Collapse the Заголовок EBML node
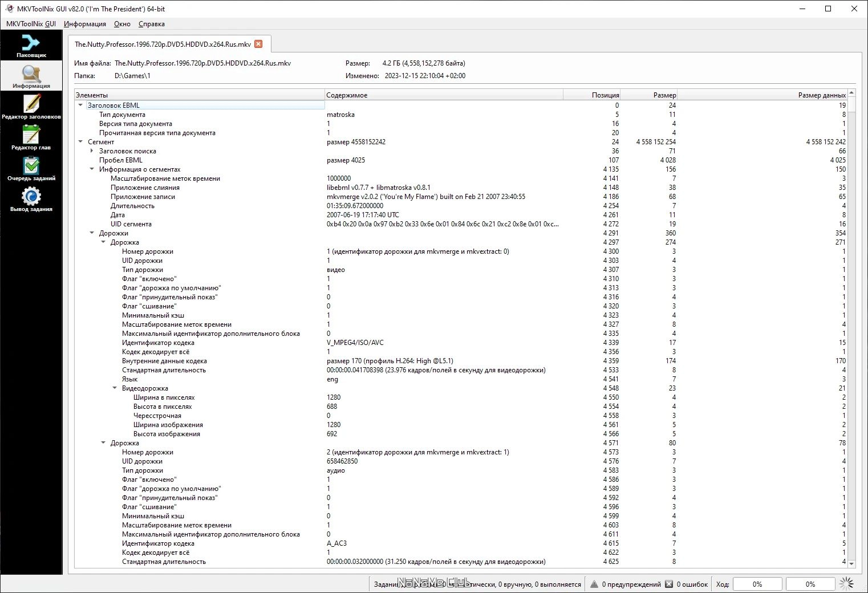Screen dimensions: 868x593 [x=80, y=105]
